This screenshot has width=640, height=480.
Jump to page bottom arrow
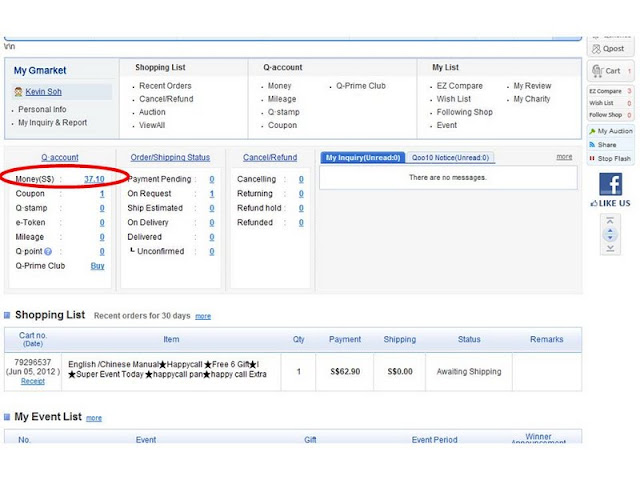pos(610,248)
